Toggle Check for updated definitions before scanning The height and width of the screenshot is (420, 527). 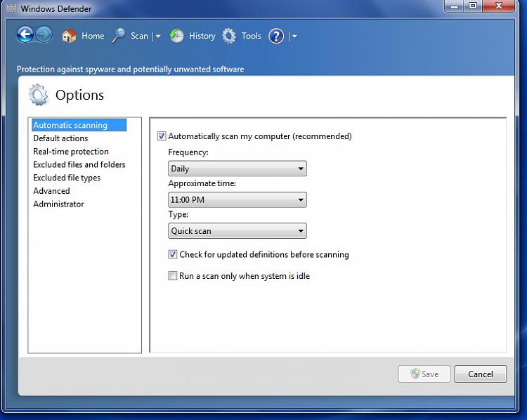[x=172, y=254]
